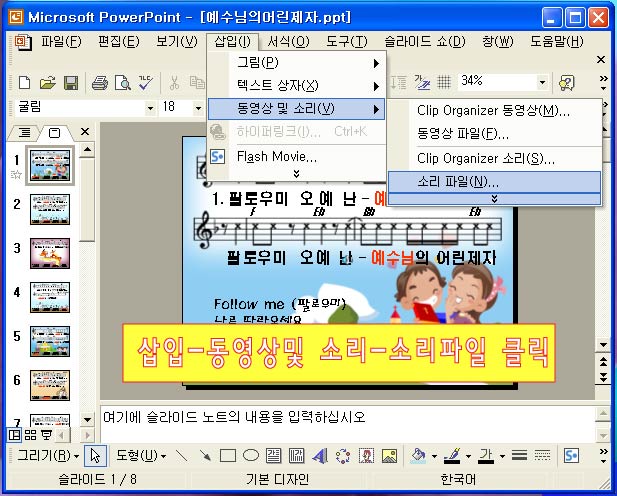The width and height of the screenshot is (617, 496).
Task: Switch to the Outline tab in pane
Action: [24, 133]
